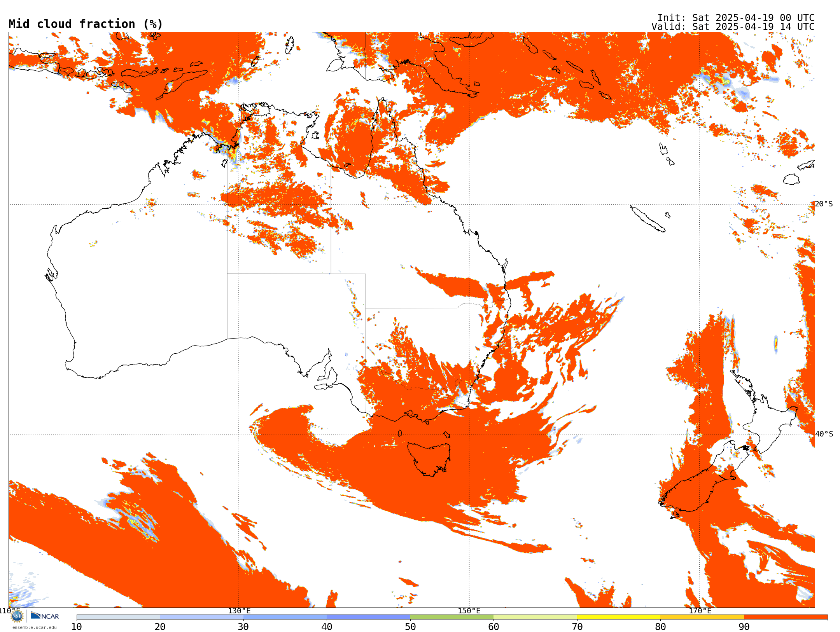840x632 pixels.
Task: Click the above-90 orange-red colorbar segment
Action: (786, 617)
